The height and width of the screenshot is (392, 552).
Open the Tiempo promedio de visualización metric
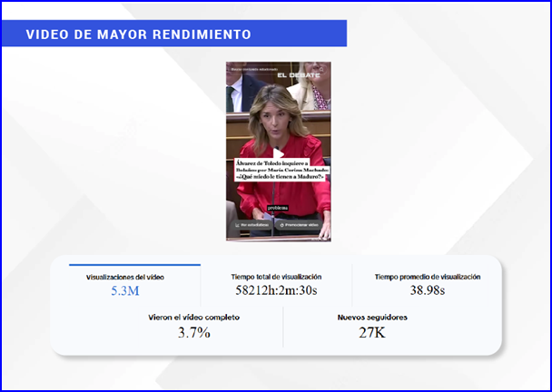point(428,276)
